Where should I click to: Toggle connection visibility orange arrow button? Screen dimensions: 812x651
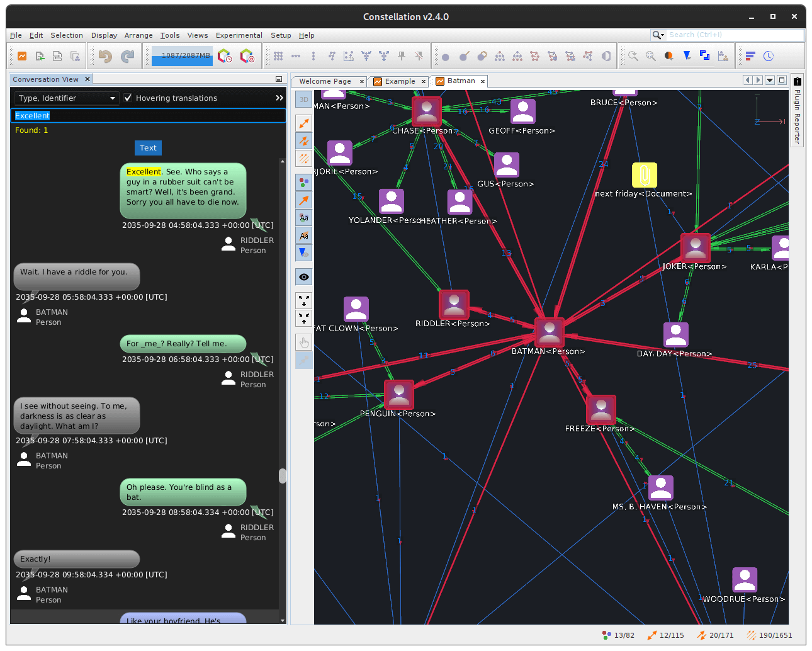click(x=304, y=200)
